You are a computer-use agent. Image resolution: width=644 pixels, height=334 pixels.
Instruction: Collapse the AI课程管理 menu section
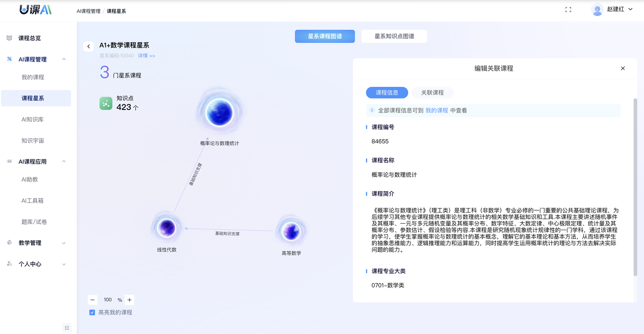[64, 59]
